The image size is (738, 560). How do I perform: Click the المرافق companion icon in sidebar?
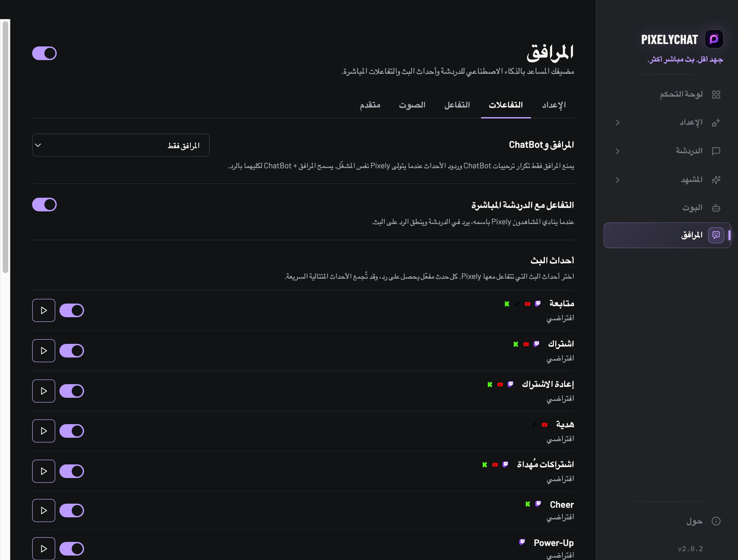(716, 235)
